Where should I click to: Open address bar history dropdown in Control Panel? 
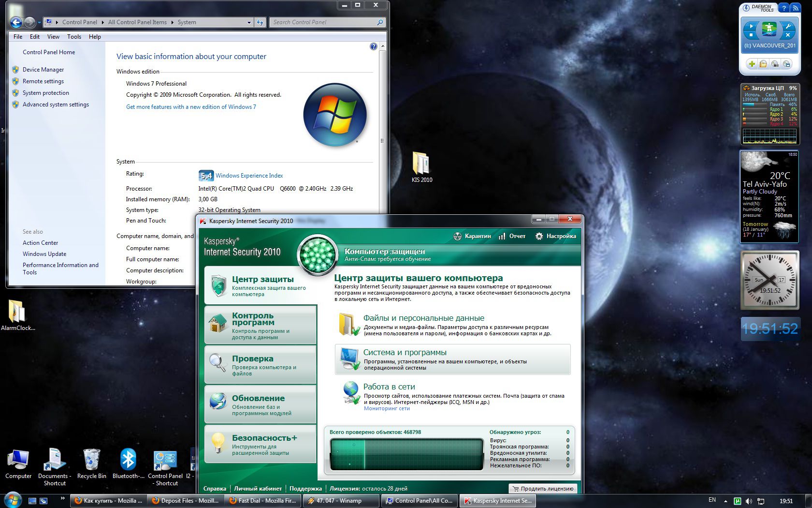249,22
